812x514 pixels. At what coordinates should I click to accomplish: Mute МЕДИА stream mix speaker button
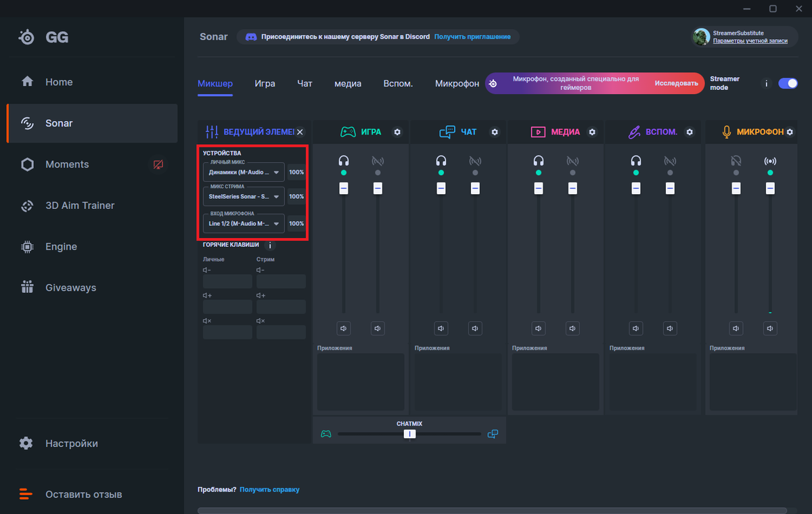click(x=572, y=328)
